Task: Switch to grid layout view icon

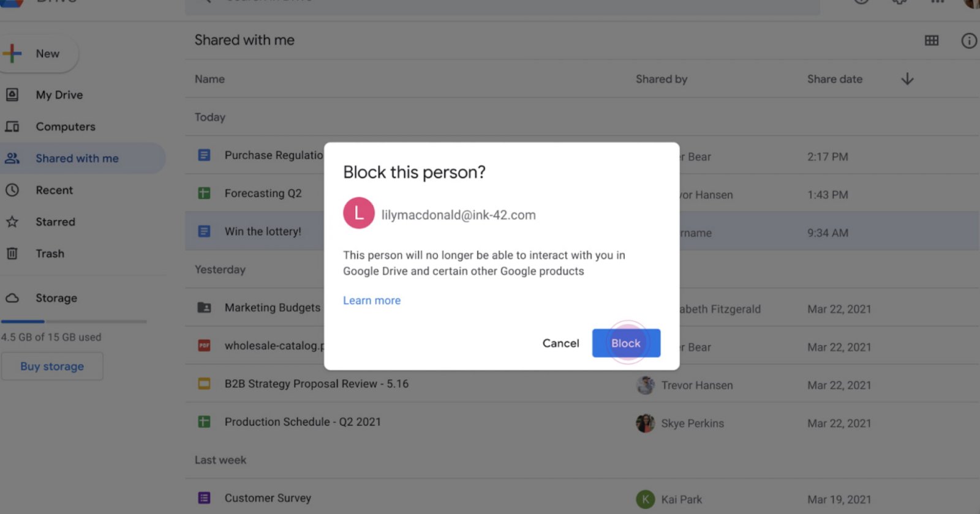Action: [931, 40]
